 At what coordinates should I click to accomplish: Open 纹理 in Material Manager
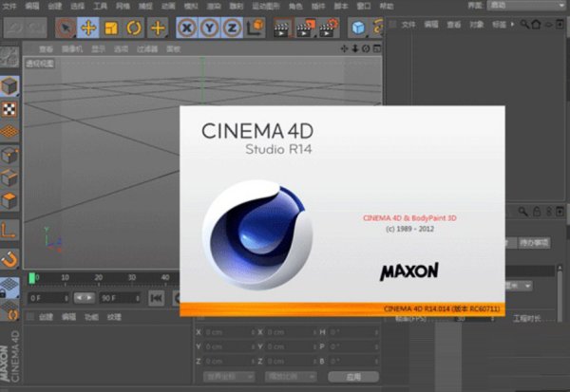(x=114, y=317)
